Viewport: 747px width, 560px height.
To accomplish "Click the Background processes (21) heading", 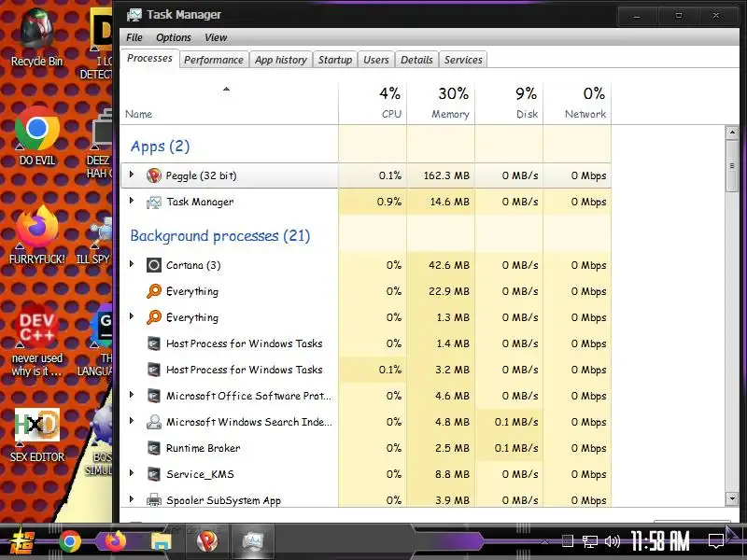I will pos(220,236).
